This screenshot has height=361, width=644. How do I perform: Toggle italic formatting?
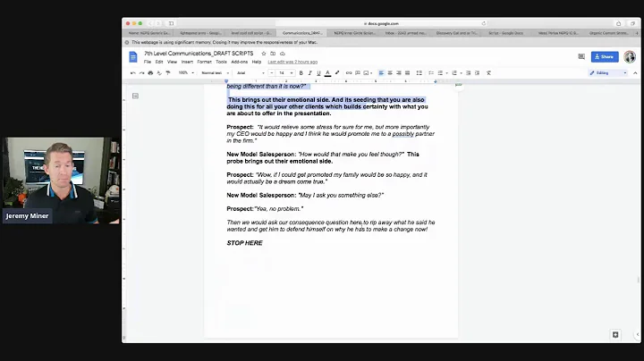(309, 73)
